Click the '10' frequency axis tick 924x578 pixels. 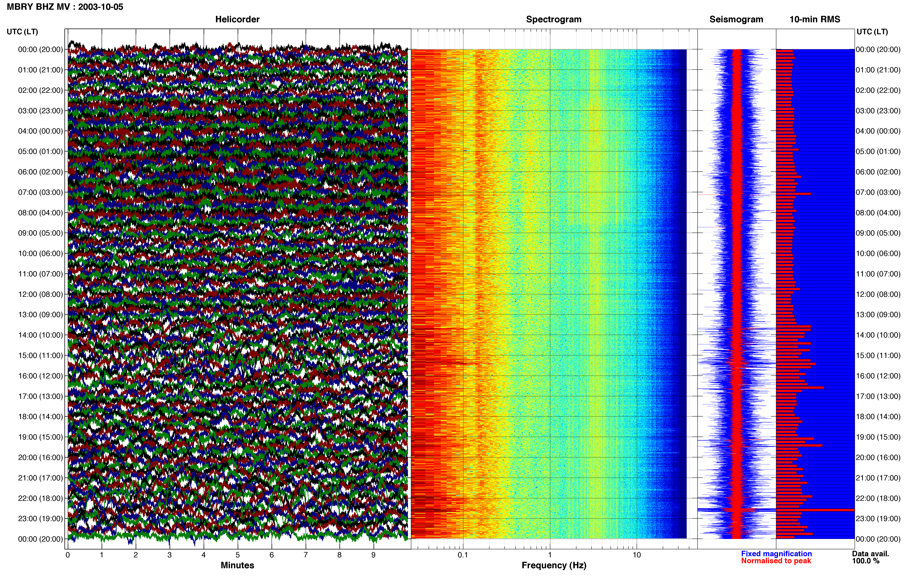click(637, 555)
